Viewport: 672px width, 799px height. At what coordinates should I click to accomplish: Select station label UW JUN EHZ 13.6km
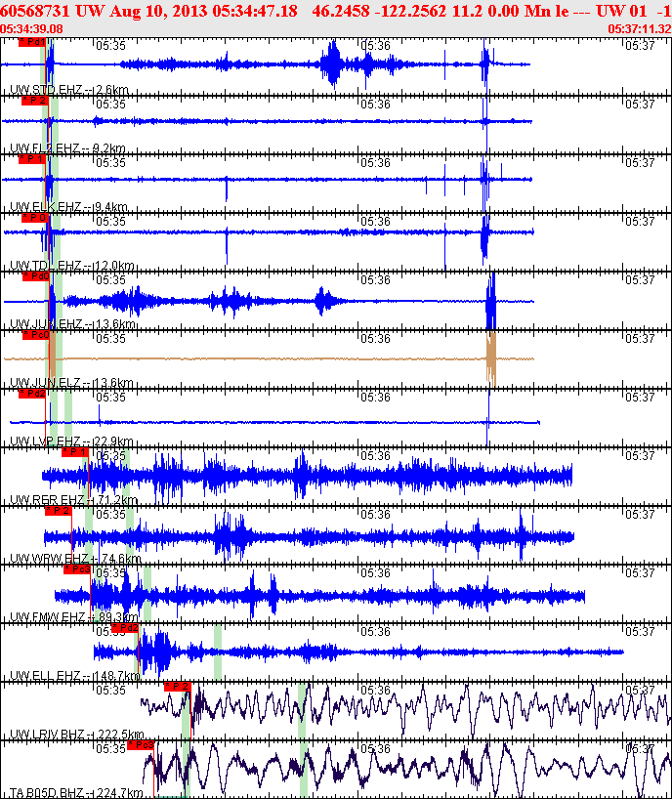pyautogui.click(x=72, y=324)
